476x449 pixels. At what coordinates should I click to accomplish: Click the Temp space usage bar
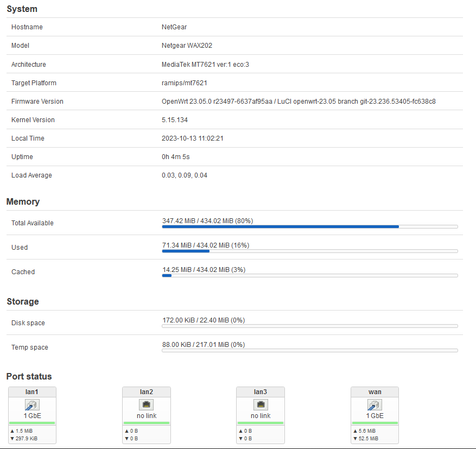click(x=310, y=350)
